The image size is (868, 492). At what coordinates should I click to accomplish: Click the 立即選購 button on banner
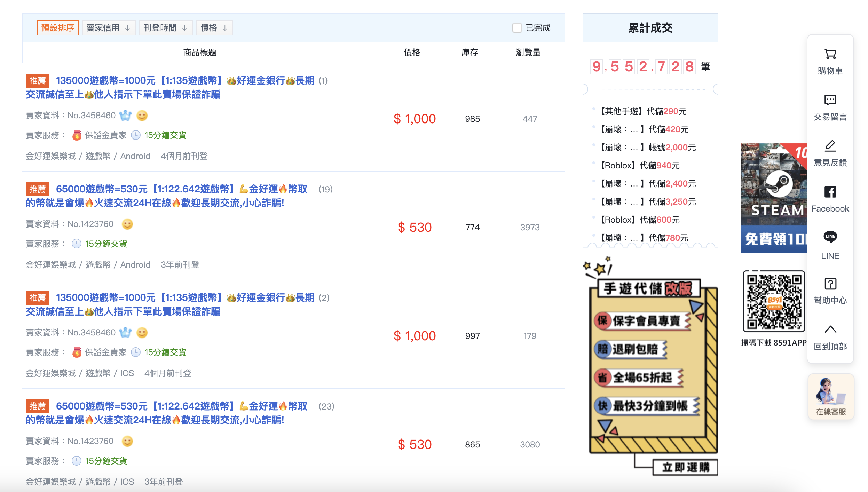pos(685,467)
